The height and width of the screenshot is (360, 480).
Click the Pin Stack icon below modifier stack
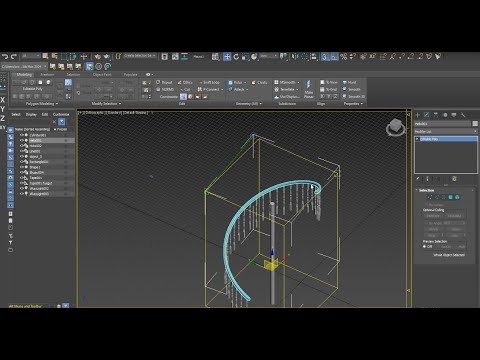click(418, 179)
